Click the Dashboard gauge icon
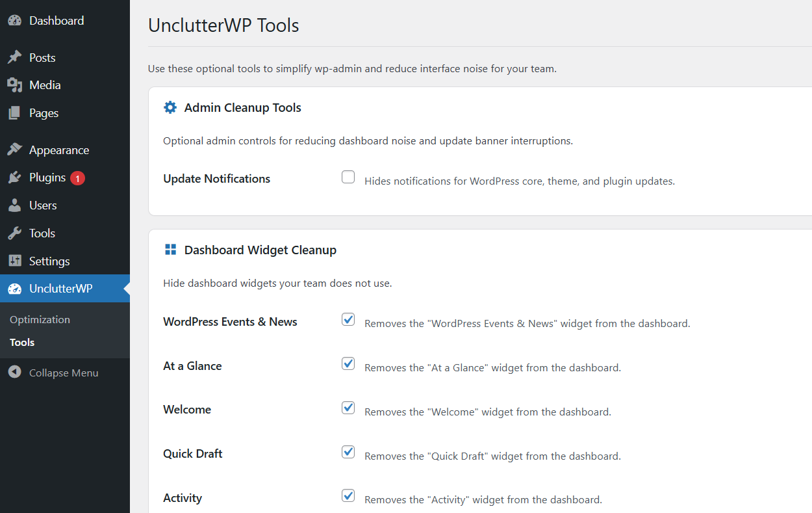The width and height of the screenshot is (812, 513). (x=15, y=21)
